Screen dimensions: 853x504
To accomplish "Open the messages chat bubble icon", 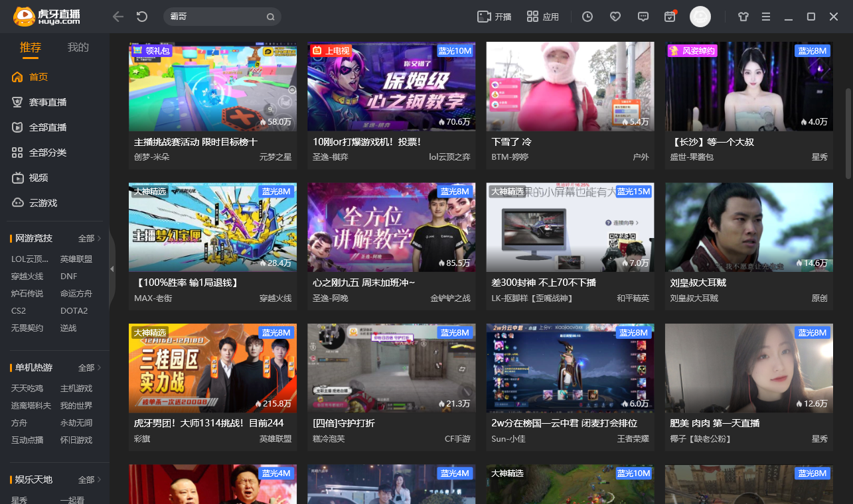I will tap(643, 17).
